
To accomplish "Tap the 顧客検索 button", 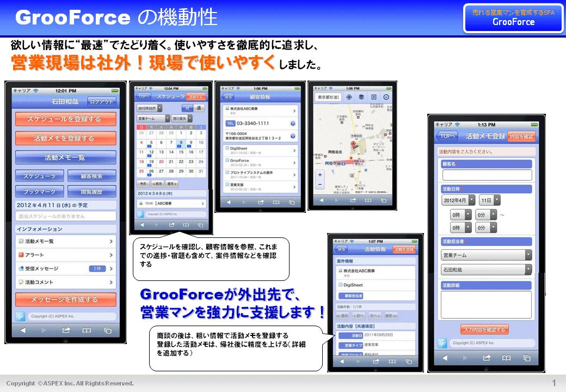I will pyautogui.click(x=91, y=176).
